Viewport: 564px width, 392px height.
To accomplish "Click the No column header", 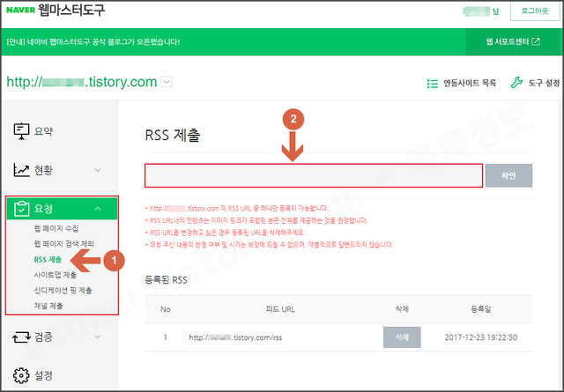I will tap(166, 309).
